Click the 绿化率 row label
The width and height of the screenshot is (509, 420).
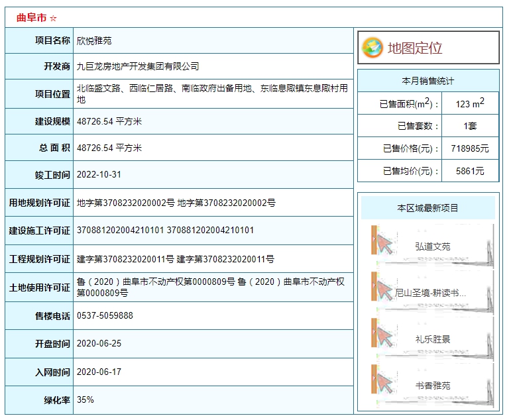click(x=57, y=400)
